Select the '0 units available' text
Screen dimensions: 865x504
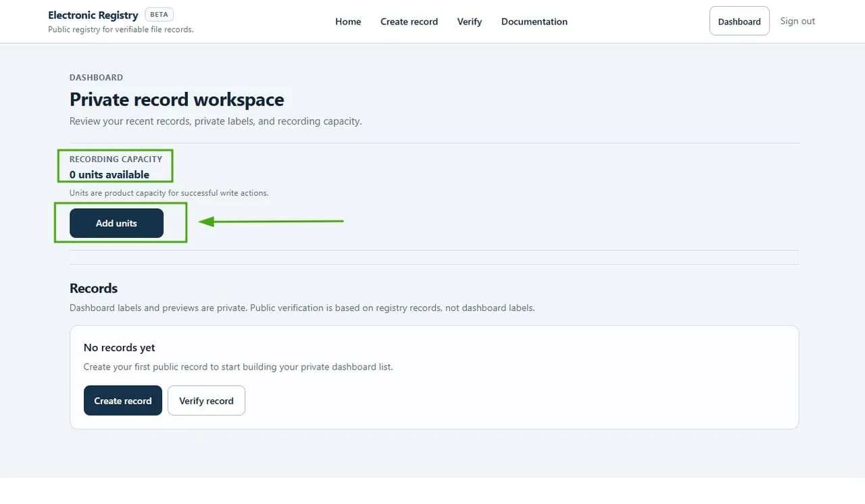click(109, 174)
